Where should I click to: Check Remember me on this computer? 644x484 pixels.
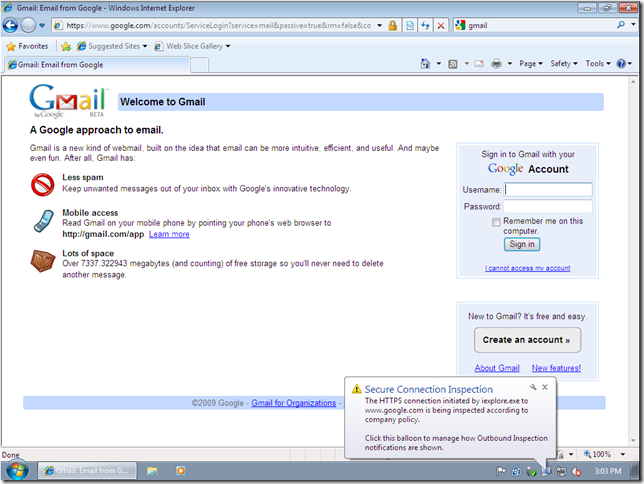[496, 222]
